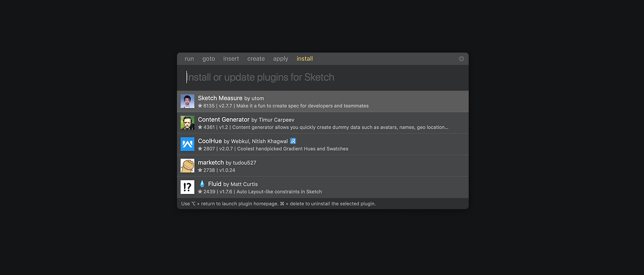This screenshot has height=275, width=644.
Task: Click the v1.0.24 version text
Action: (227, 170)
